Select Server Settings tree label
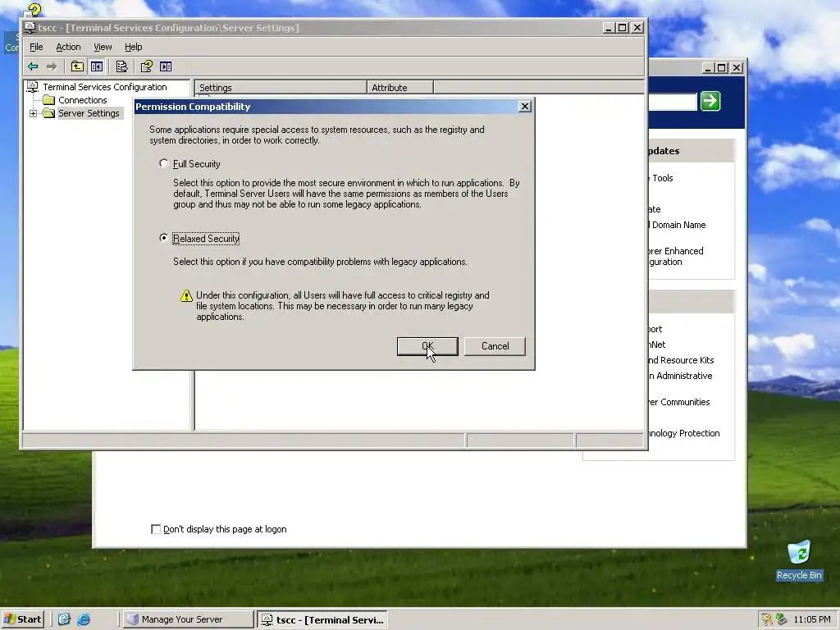The image size is (840, 630). pos(89,113)
